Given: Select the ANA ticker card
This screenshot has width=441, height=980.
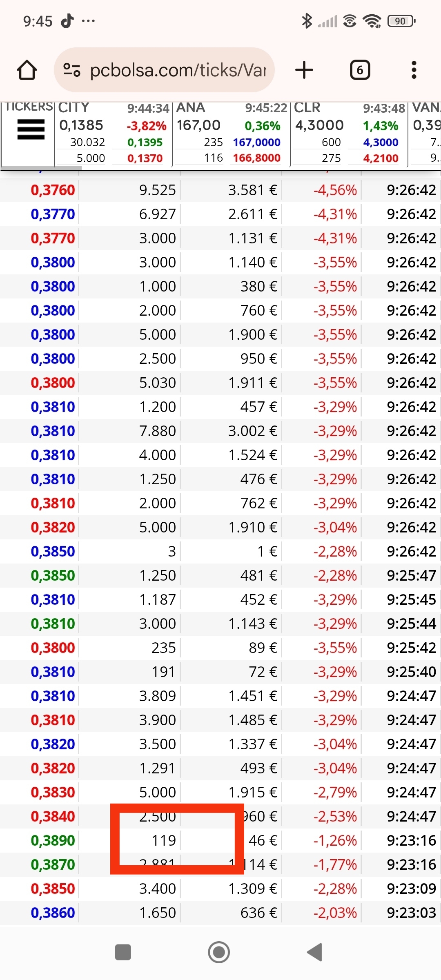Looking at the screenshot, I should coord(231,134).
